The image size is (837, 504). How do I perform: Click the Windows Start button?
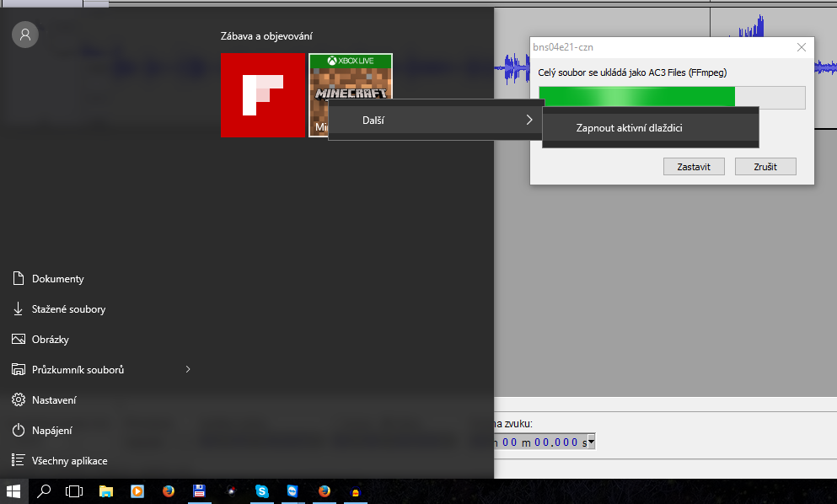(13, 491)
